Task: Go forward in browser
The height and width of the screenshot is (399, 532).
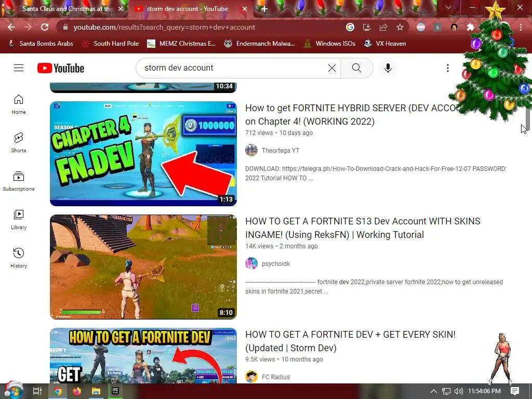Action: [x=28, y=27]
